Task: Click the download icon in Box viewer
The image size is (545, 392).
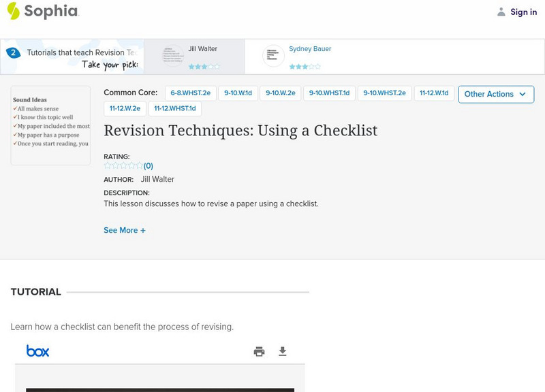Action: pos(283,351)
